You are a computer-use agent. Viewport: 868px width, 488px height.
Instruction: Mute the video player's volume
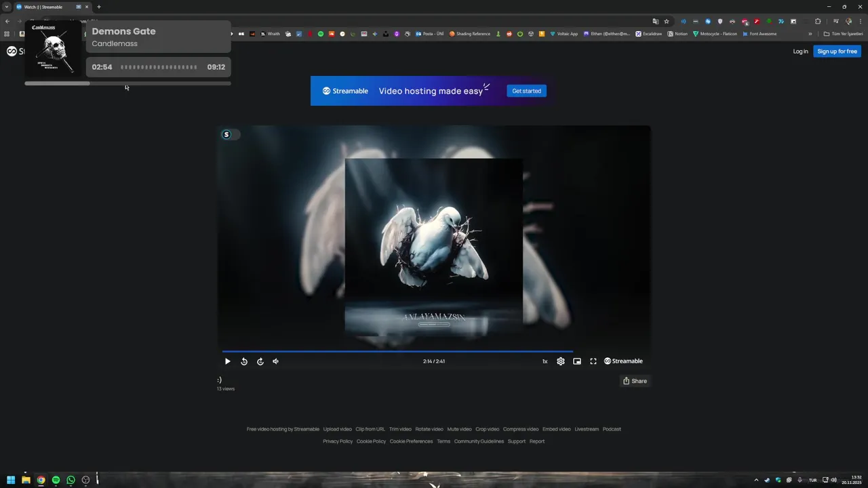[x=275, y=361]
